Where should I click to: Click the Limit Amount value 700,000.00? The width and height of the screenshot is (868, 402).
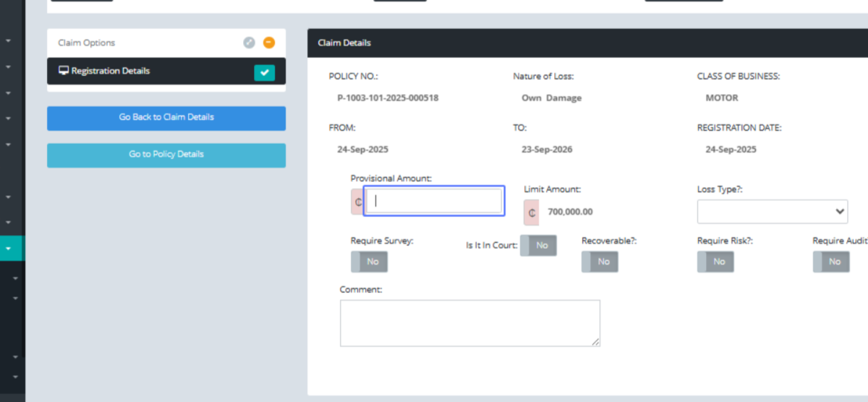pos(570,212)
